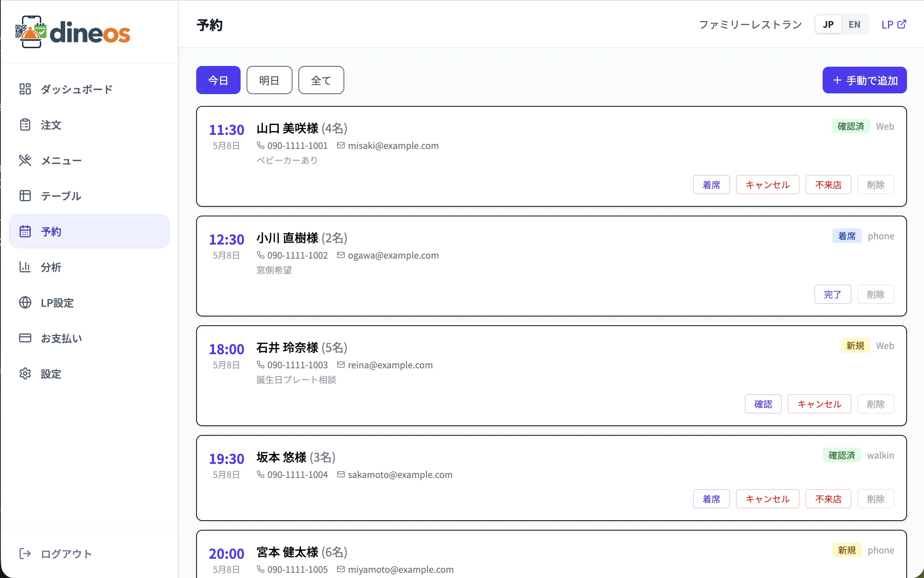Click the お支払い credit card icon

[x=25, y=338]
